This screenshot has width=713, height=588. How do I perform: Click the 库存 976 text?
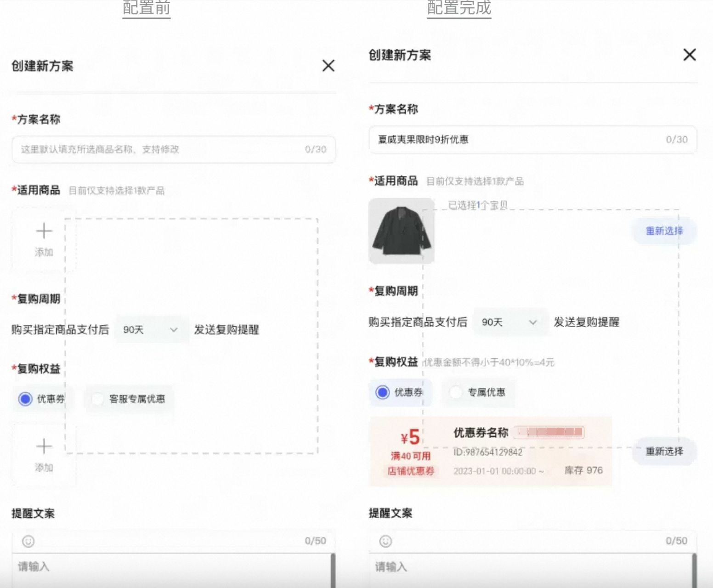583,470
